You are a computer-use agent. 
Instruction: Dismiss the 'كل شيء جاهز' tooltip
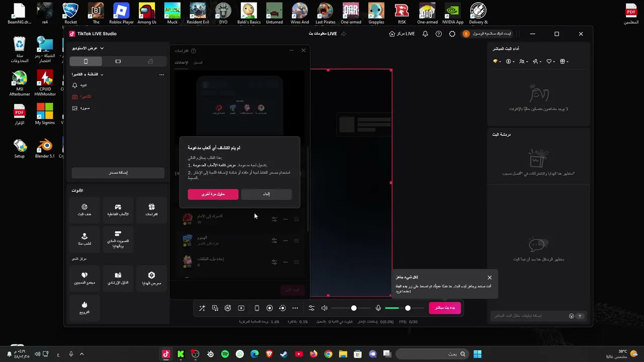(490, 278)
